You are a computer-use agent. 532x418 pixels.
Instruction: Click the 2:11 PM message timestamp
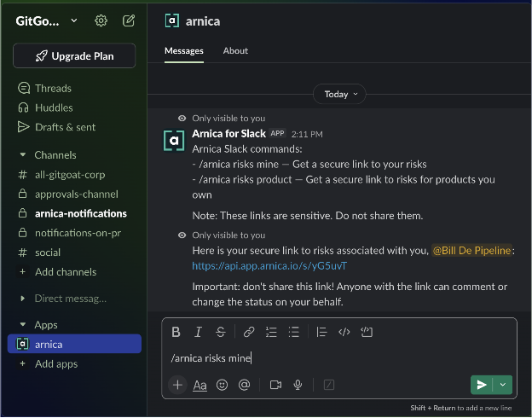pos(307,134)
